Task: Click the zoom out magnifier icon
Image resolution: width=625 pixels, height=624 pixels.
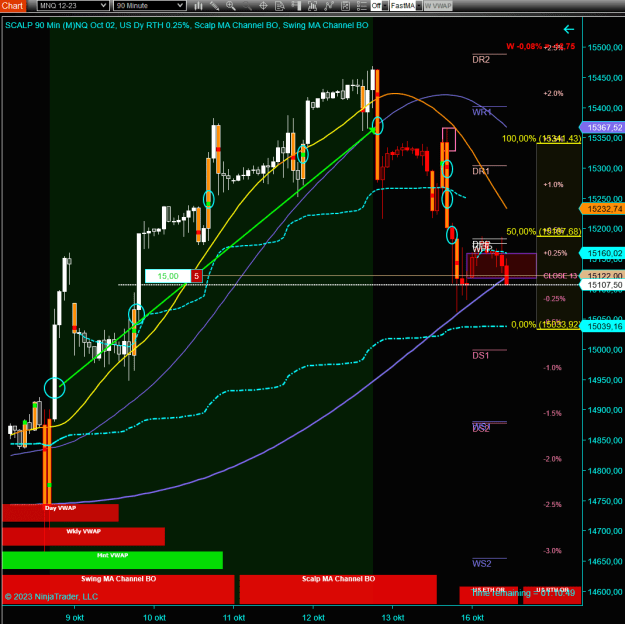Action: click(247, 6)
